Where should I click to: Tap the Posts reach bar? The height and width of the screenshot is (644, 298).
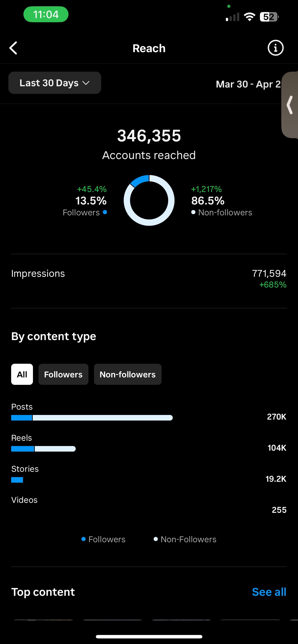point(92,418)
